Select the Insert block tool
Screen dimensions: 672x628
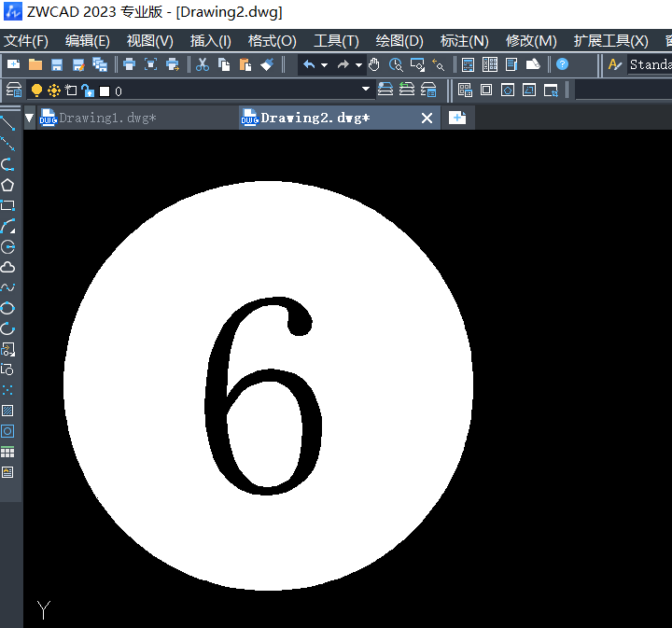click(x=7, y=349)
